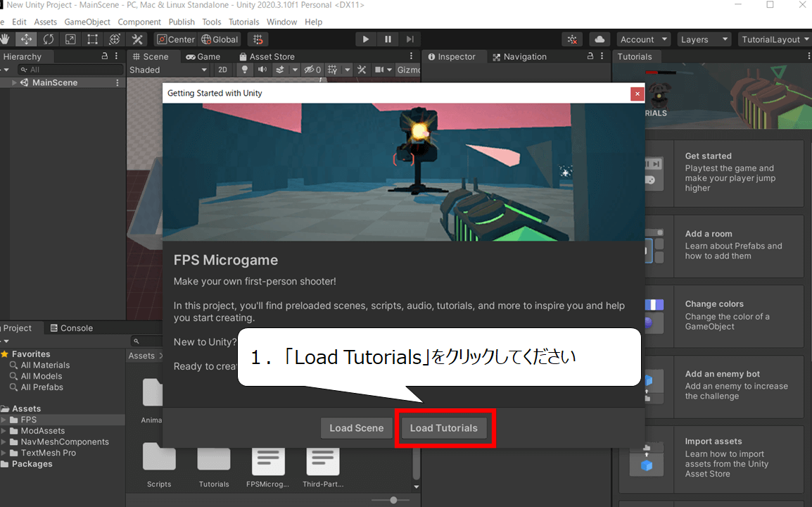
Task: Expand the MainScene hierarchy entry
Action: [14, 82]
